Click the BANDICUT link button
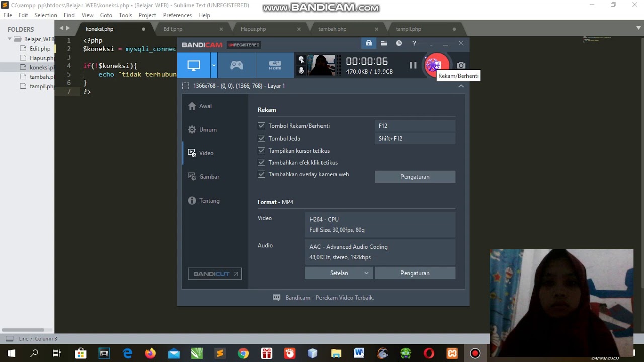 (x=215, y=274)
